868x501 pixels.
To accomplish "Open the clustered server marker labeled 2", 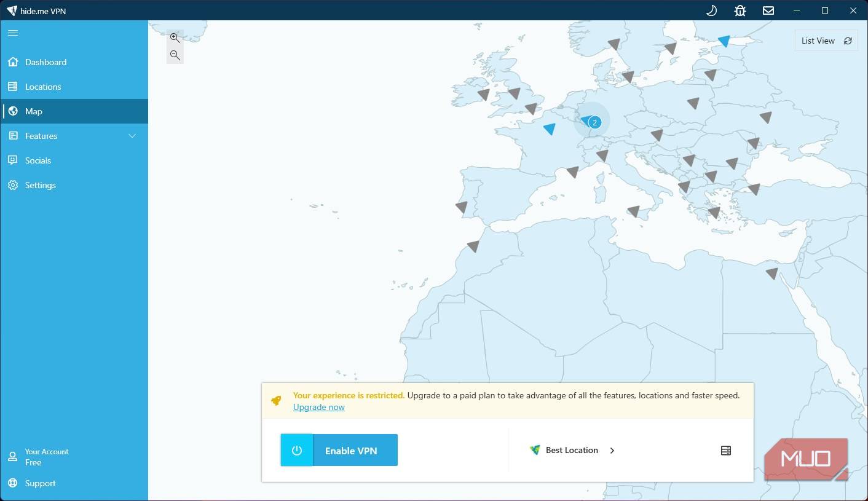I will tap(593, 122).
